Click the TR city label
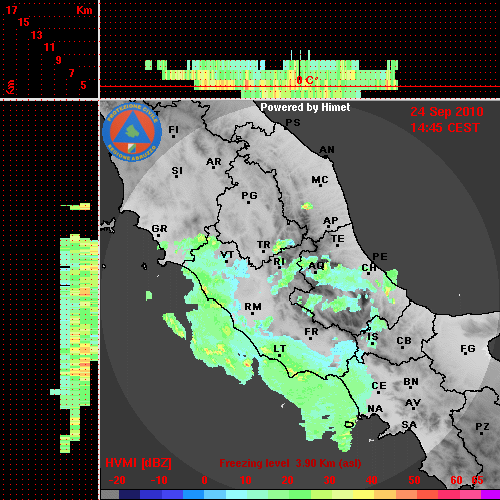 [264, 245]
